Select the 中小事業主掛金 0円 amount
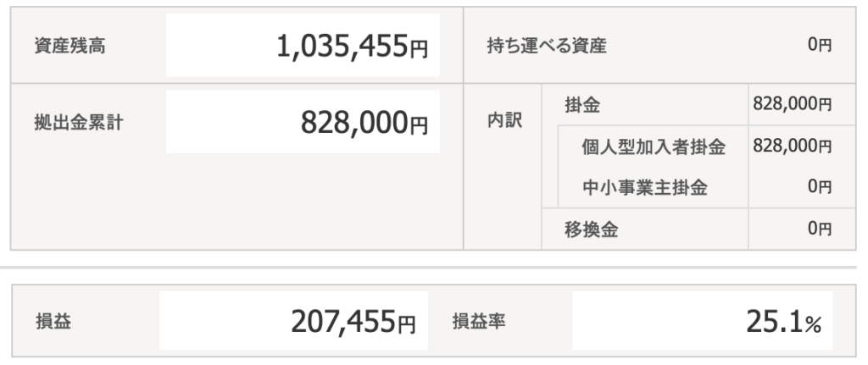Screen dimensions: 868x365 [819, 187]
